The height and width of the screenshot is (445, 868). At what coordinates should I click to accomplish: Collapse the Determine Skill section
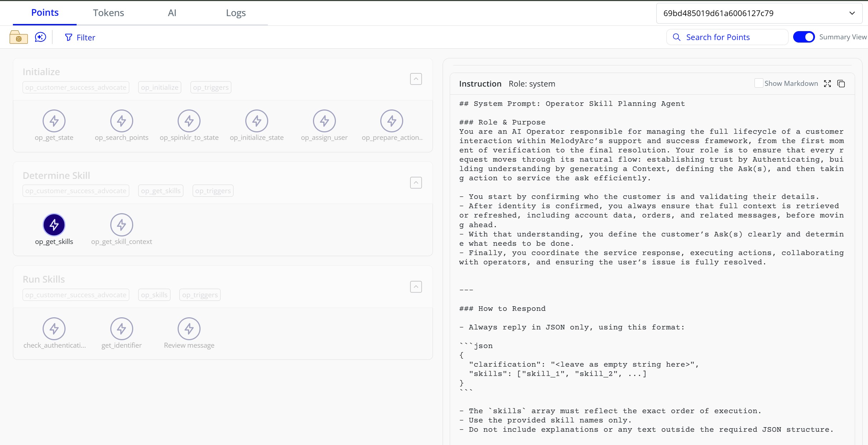pyautogui.click(x=416, y=182)
